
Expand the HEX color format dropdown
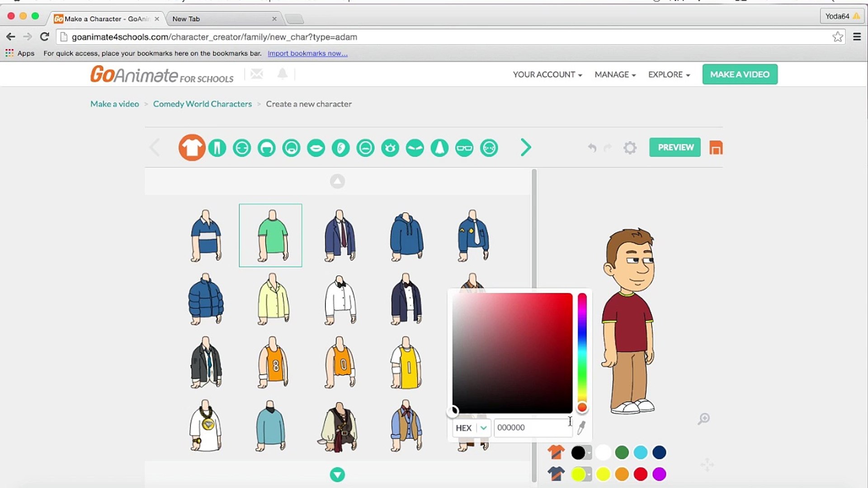point(483,428)
